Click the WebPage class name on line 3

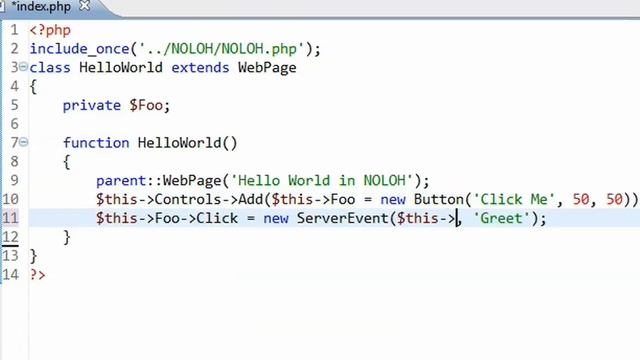point(267,68)
